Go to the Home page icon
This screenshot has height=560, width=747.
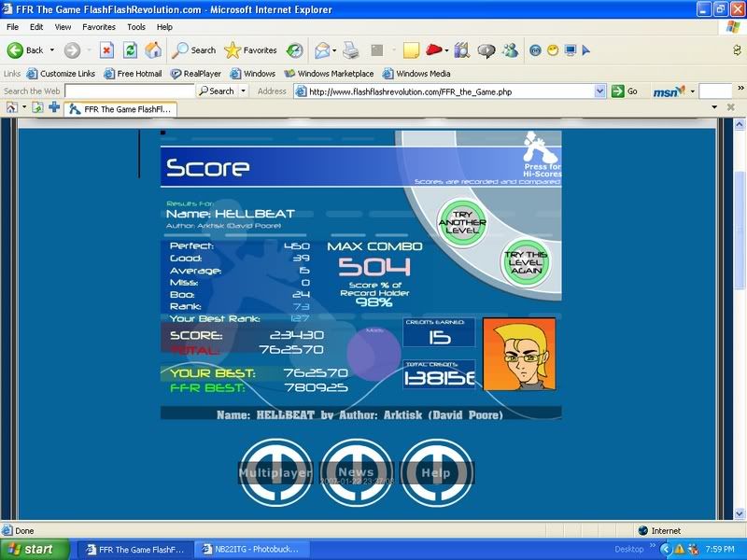point(153,50)
